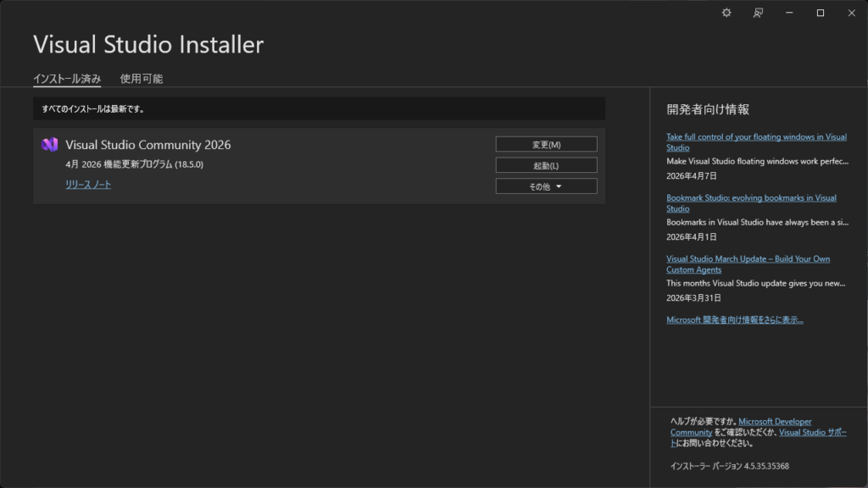868x488 pixels.
Task: Launch Visual Studio with 起動(L) button
Action: tap(546, 165)
